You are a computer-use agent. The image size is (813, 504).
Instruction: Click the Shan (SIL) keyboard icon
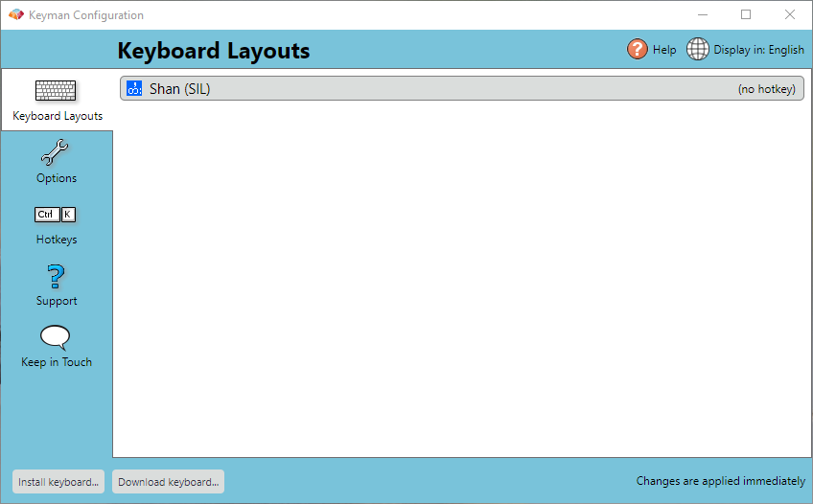134,88
